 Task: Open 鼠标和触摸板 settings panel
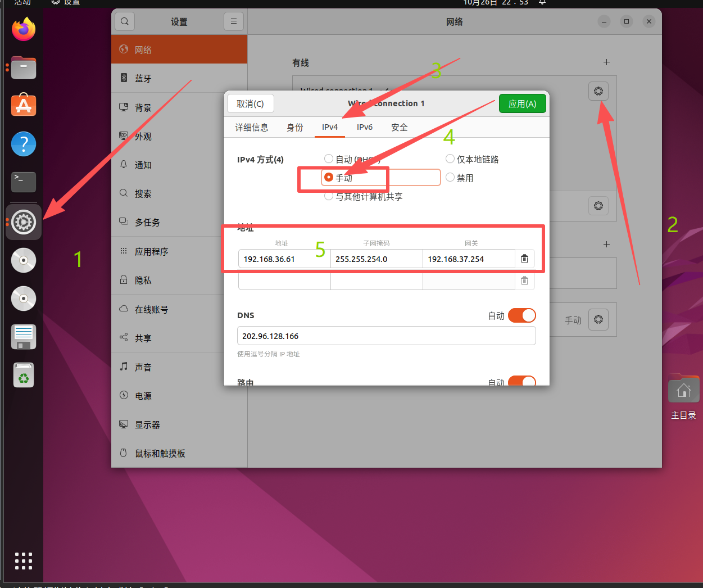click(179, 453)
